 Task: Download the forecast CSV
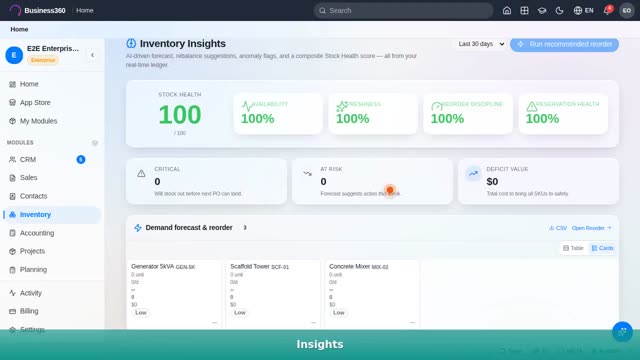pyautogui.click(x=558, y=228)
